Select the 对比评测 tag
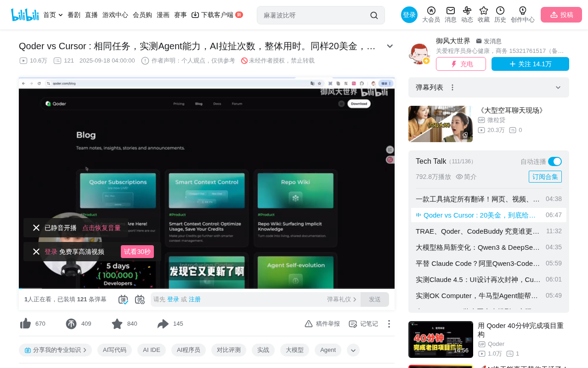Viewport: 588px width, 368px height. [229, 350]
